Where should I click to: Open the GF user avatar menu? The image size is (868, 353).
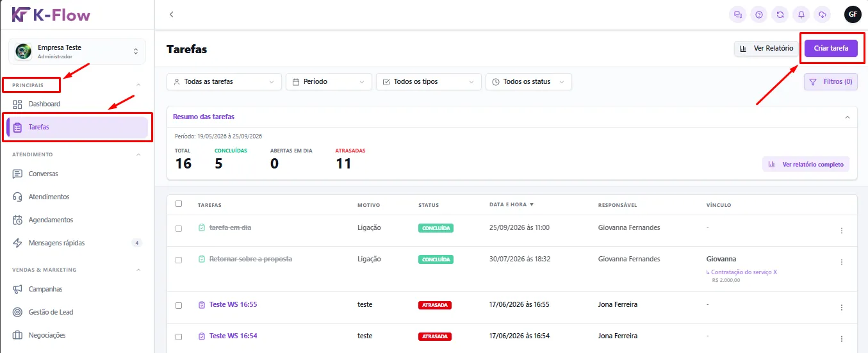tap(853, 14)
